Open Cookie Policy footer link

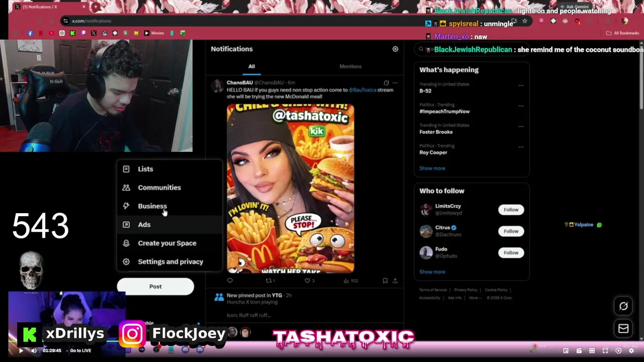tap(496, 290)
